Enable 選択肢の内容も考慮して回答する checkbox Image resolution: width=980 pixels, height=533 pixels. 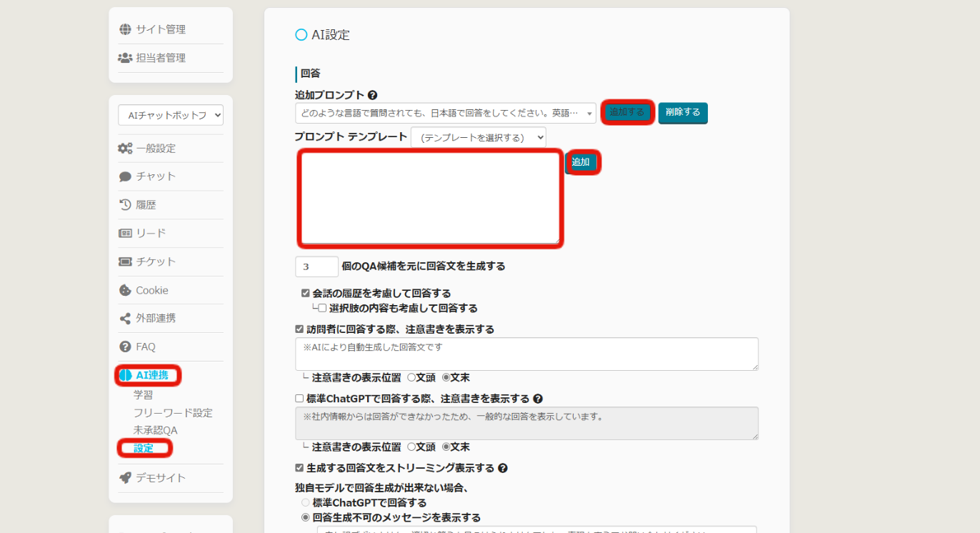322,308
